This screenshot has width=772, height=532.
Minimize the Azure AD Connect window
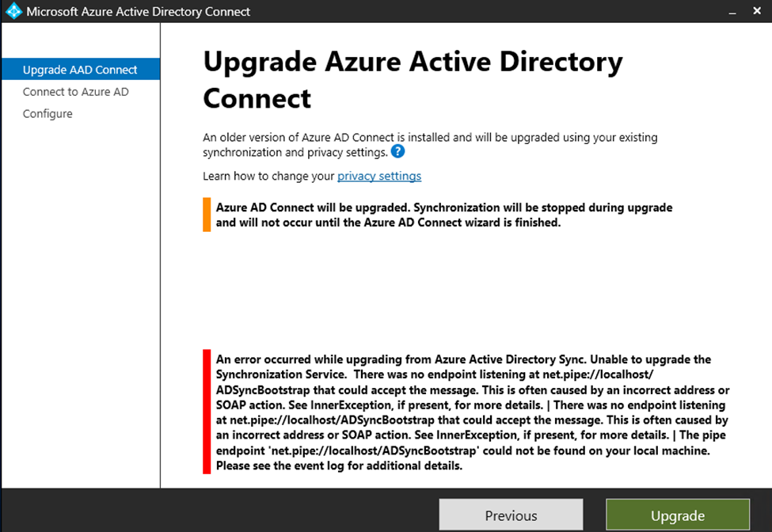[x=732, y=11]
